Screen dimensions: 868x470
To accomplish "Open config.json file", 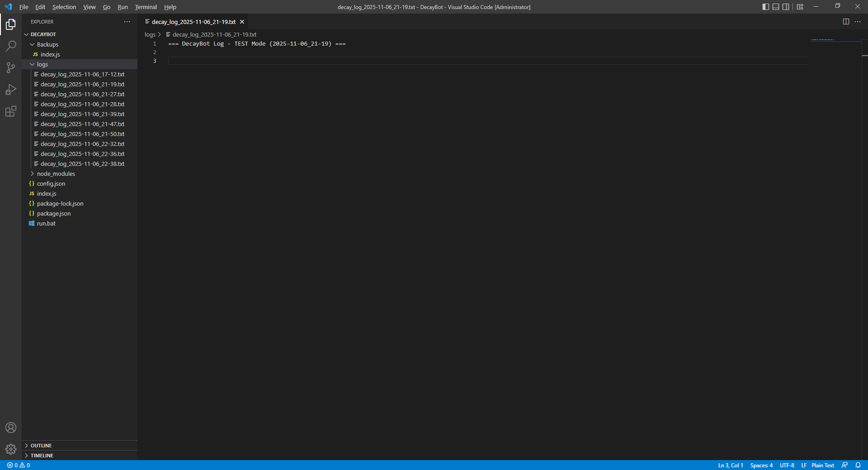I will coord(80,183).
